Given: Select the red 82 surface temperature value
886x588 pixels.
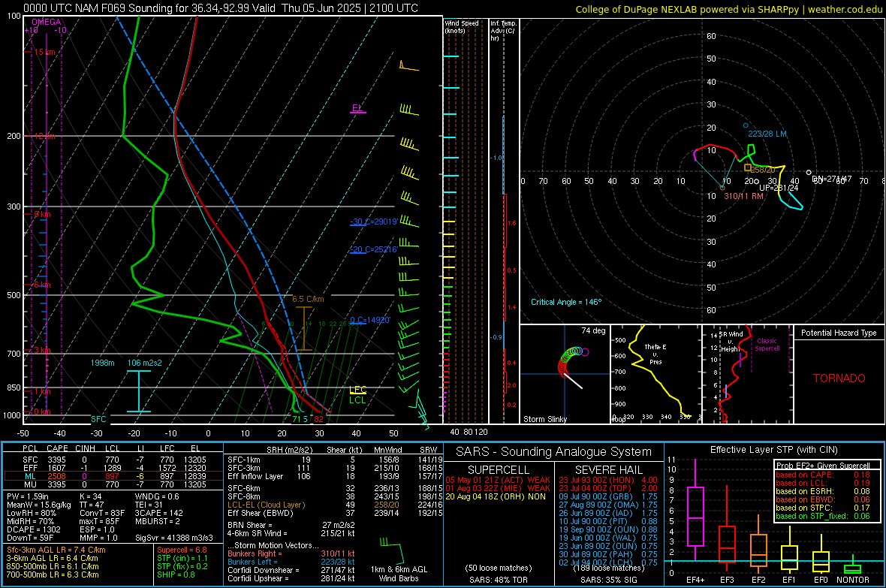Looking at the screenshot, I should coord(318,419).
